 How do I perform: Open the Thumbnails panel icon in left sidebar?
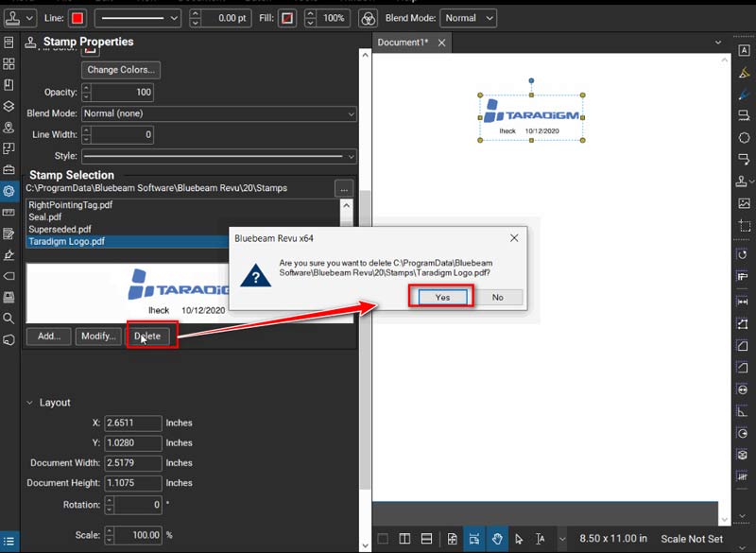click(9, 63)
